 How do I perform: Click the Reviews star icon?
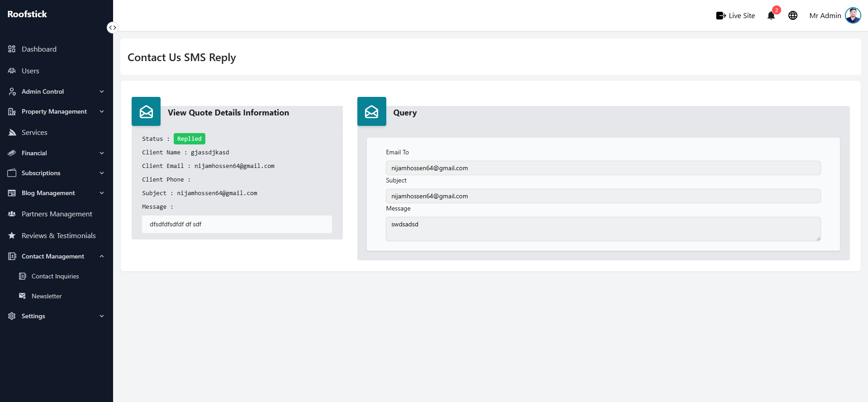pos(12,235)
